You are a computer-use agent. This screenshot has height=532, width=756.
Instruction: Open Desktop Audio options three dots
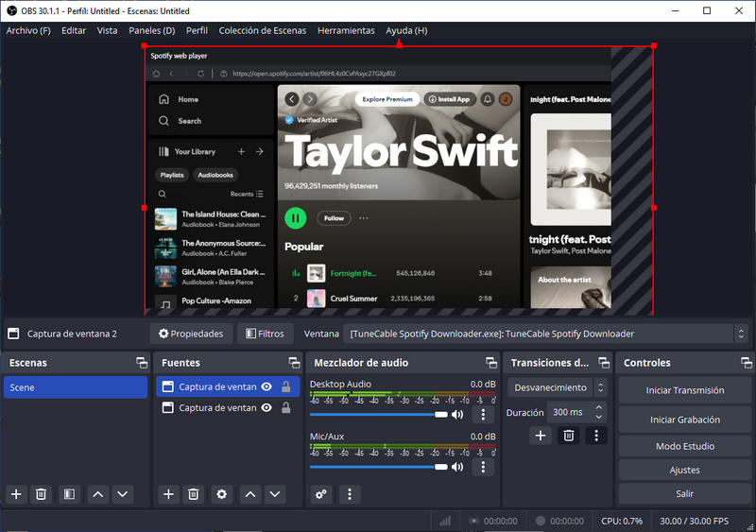(483, 414)
